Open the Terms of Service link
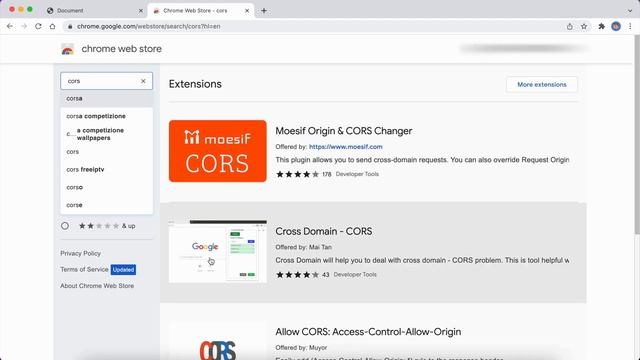The width and height of the screenshot is (640, 360). [84, 269]
